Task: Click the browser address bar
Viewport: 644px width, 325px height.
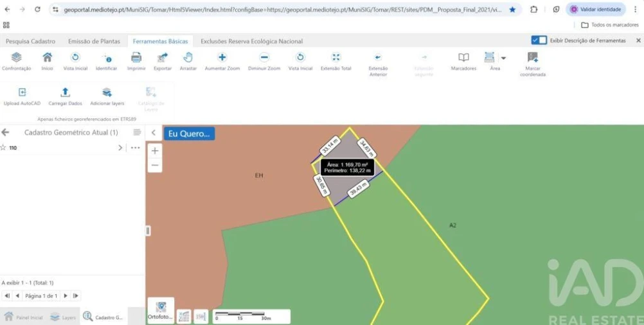Action: 283,10
